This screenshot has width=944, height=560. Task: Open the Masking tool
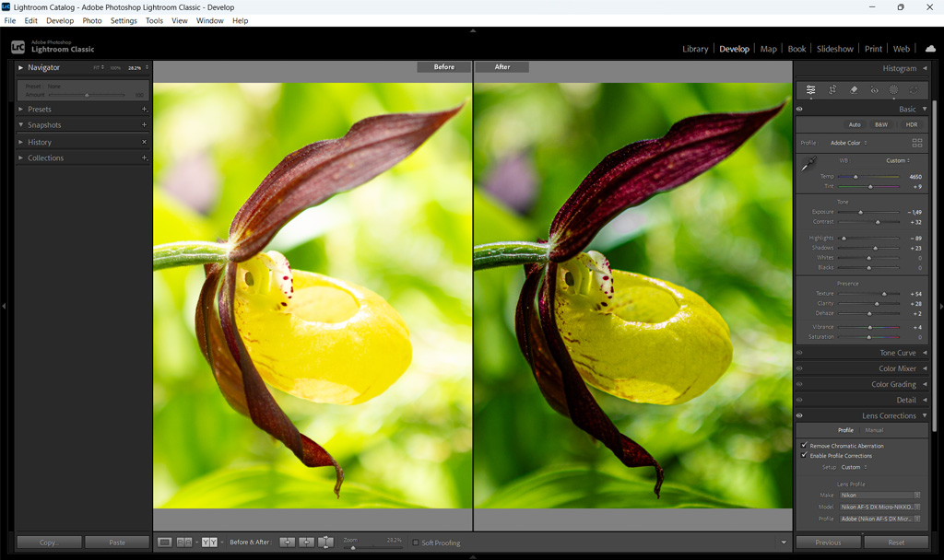[x=893, y=90]
